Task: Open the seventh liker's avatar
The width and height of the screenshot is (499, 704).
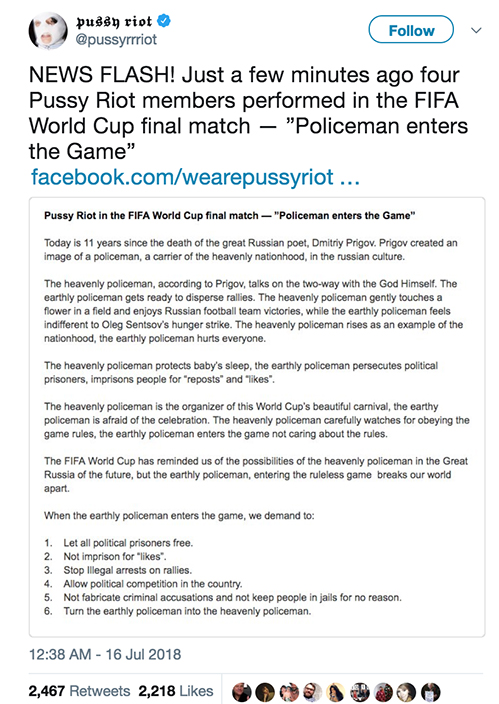Action: 384,692
